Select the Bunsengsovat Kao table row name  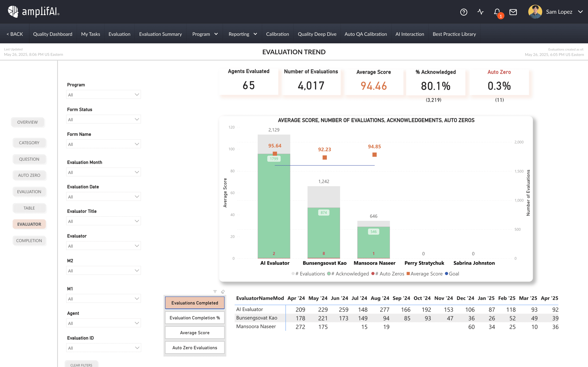point(257,318)
